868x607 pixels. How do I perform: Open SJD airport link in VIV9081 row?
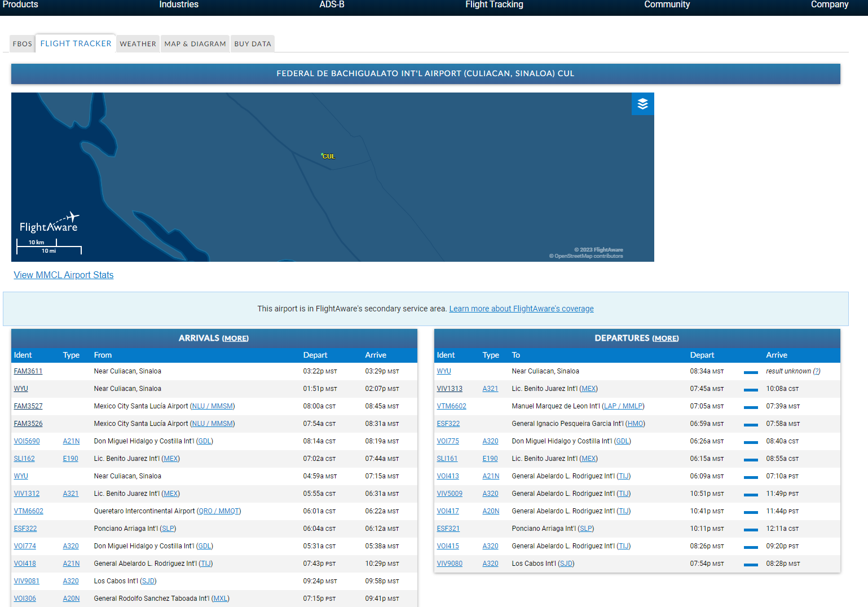coord(148,581)
